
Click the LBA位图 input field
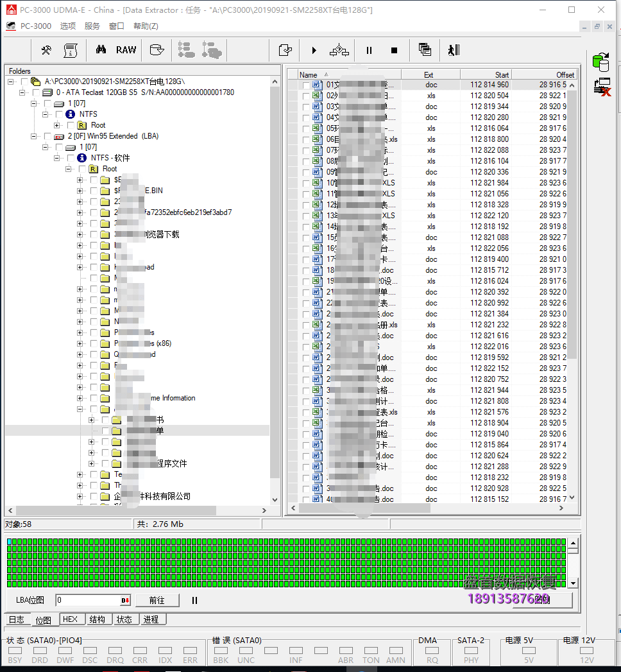coord(88,600)
